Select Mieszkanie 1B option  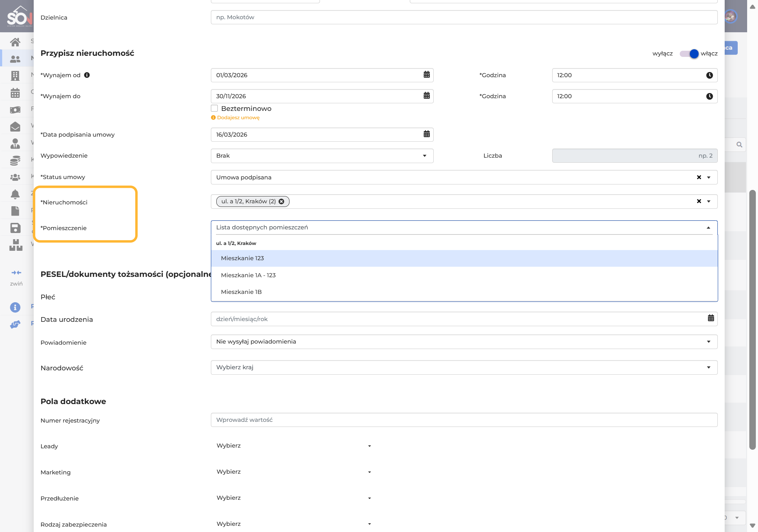[464, 292]
